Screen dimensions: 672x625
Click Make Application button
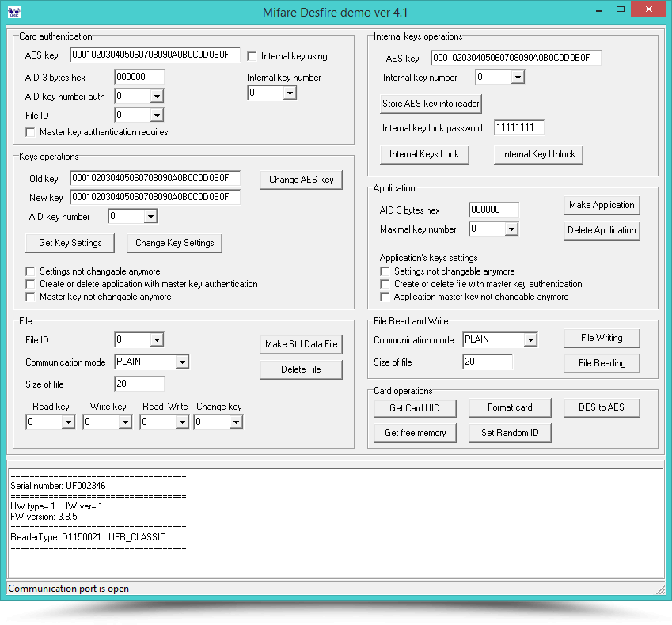(602, 205)
